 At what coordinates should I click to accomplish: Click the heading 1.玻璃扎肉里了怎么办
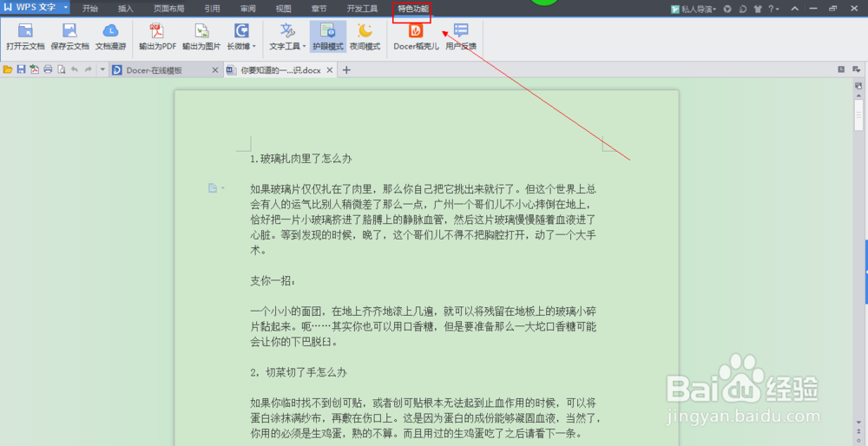click(301, 159)
